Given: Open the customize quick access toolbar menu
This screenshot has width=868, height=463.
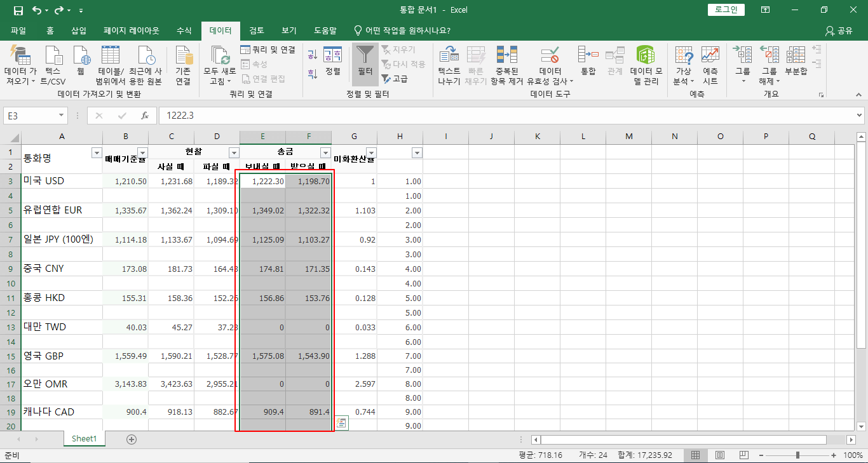Looking at the screenshot, I should (x=81, y=11).
